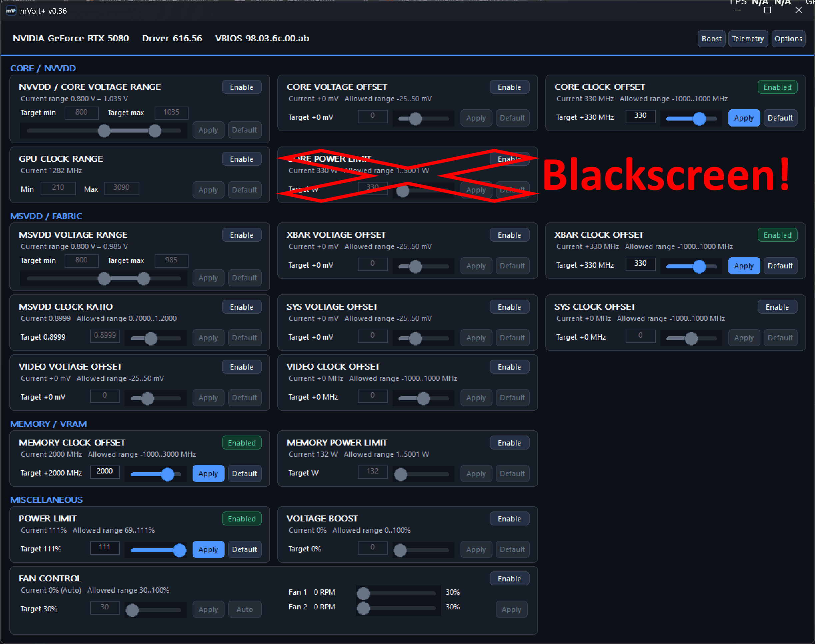Click Apply in GPU Clock Range
The width and height of the screenshot is (815, 644).
[x=208, y=190]
